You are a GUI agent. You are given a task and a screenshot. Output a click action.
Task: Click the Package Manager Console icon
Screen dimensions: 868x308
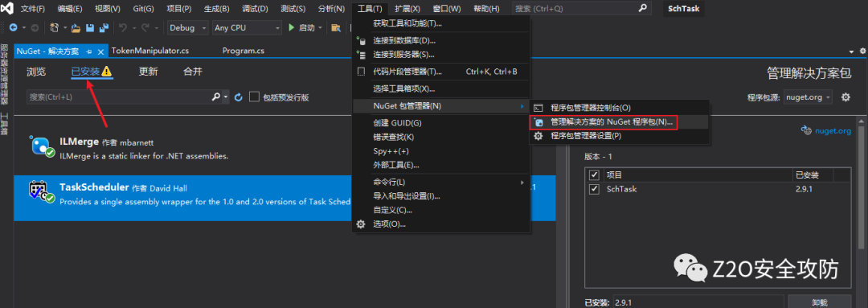pos(538,108)
